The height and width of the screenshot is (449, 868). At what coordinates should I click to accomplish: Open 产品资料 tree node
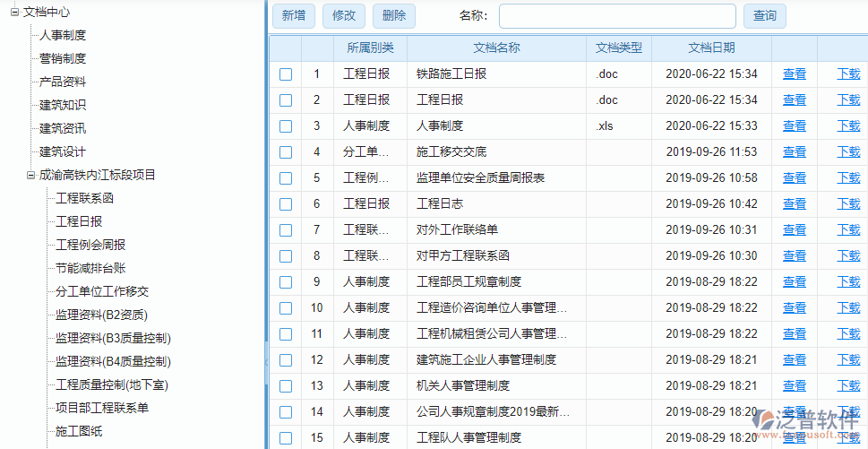[x=63, y=82]
